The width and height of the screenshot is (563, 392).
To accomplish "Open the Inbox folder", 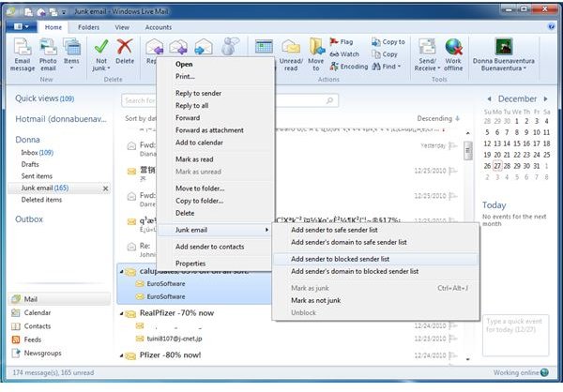I will [x=37, y=153].
